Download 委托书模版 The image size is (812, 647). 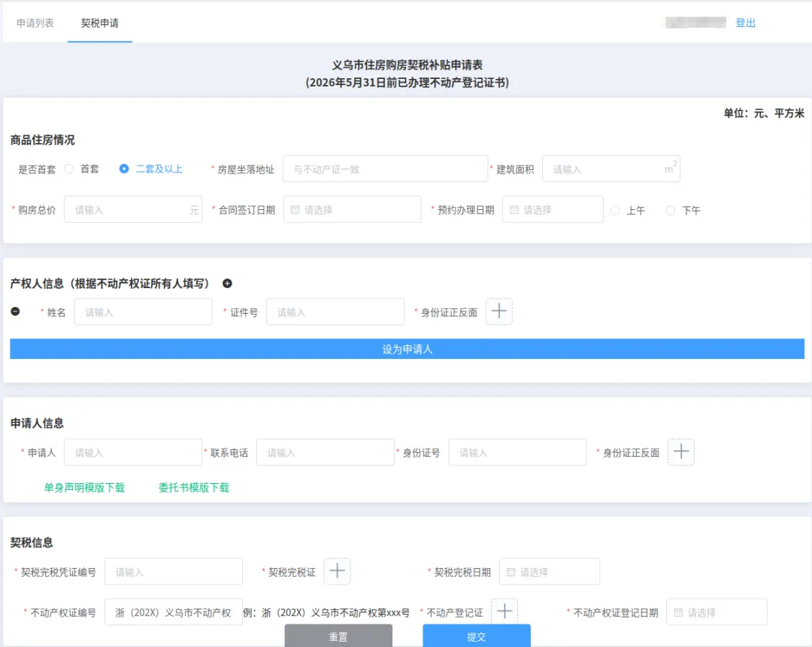pyautogui.click(x=194, y=488)
